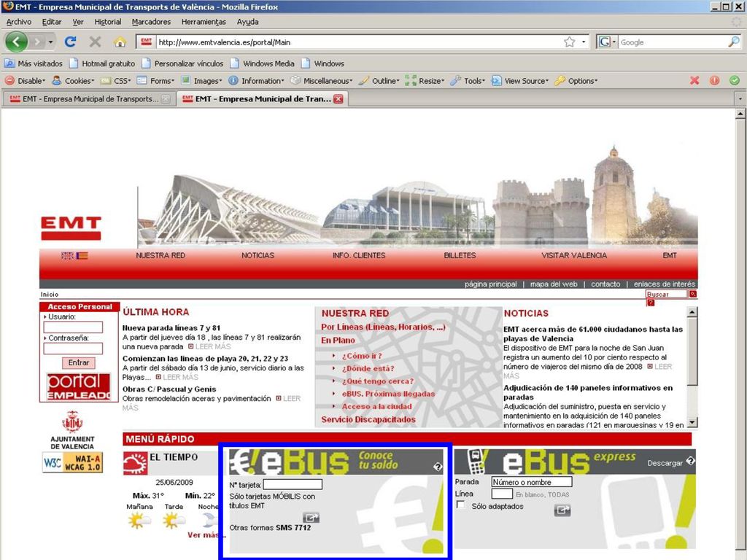Submit the eBus saldo card number arrow
This screenshot has width=747, height=560.
point(311,518)
